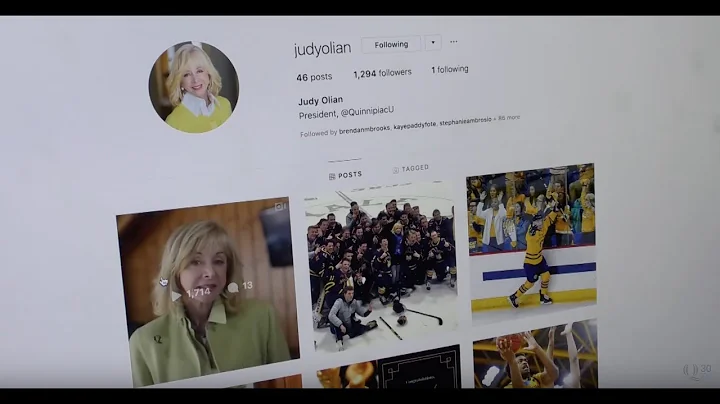Open Judy Olian's profile picture
Image resolution: width=720 pixels, height=404 pixels.
(x=194, y=87)
